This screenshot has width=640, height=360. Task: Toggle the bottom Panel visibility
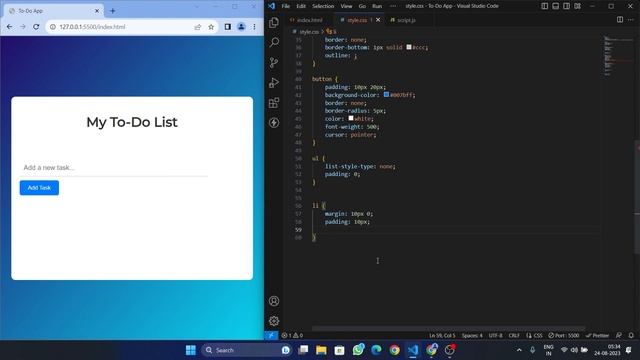click(x=556, y=6)
